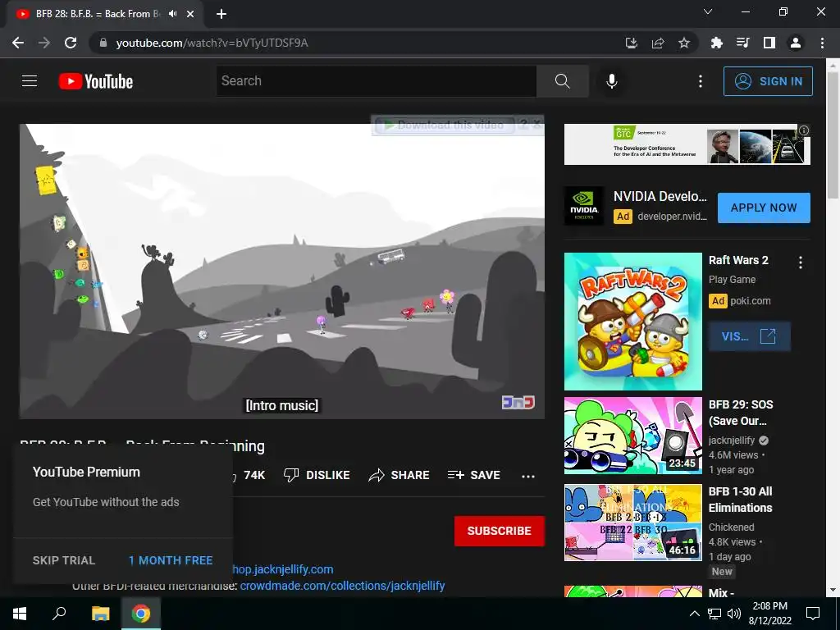Expand tab search chevron in title bar
The height and width of the screenshot is (630, 840).
pyautogui.click(x=708, y=11)
